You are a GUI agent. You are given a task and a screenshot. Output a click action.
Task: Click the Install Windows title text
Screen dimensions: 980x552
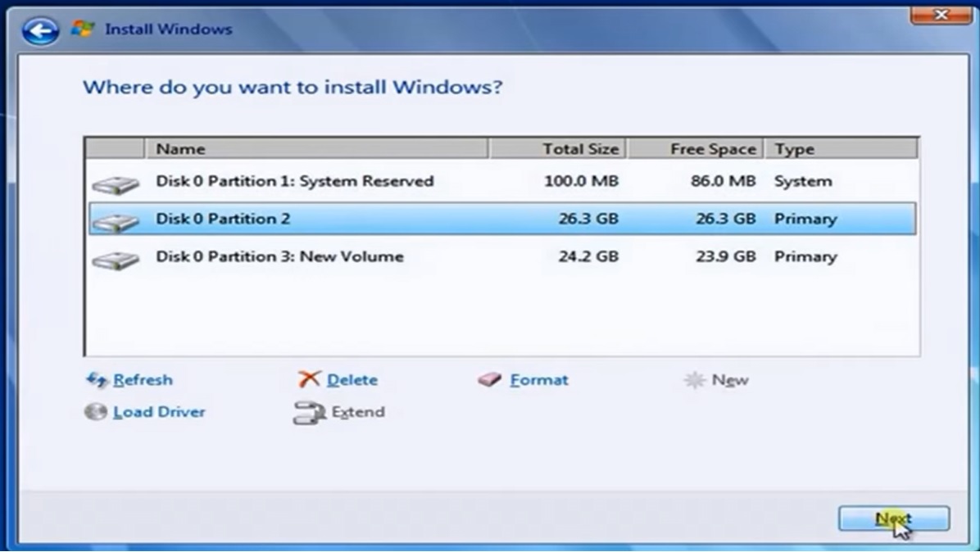tap(168, 29)
